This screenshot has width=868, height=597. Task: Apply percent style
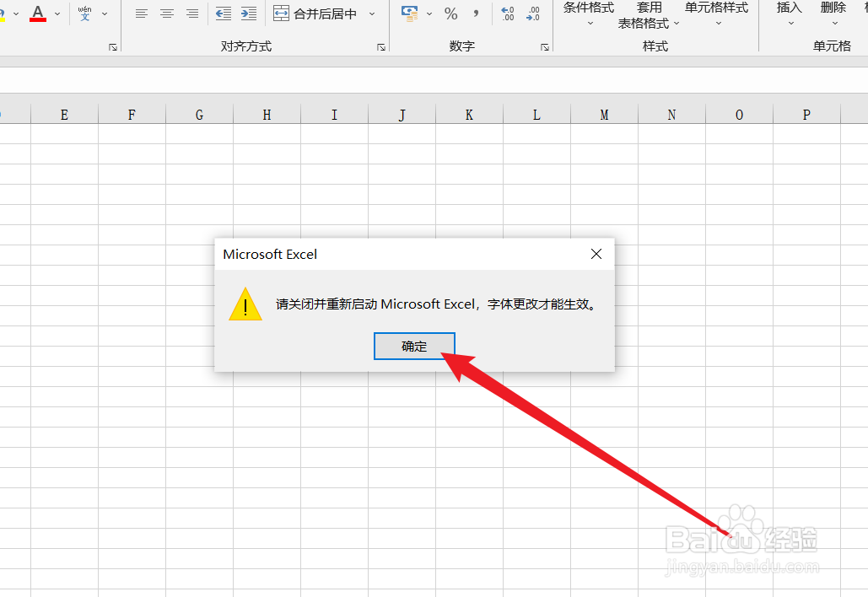[x=451, y=13]
